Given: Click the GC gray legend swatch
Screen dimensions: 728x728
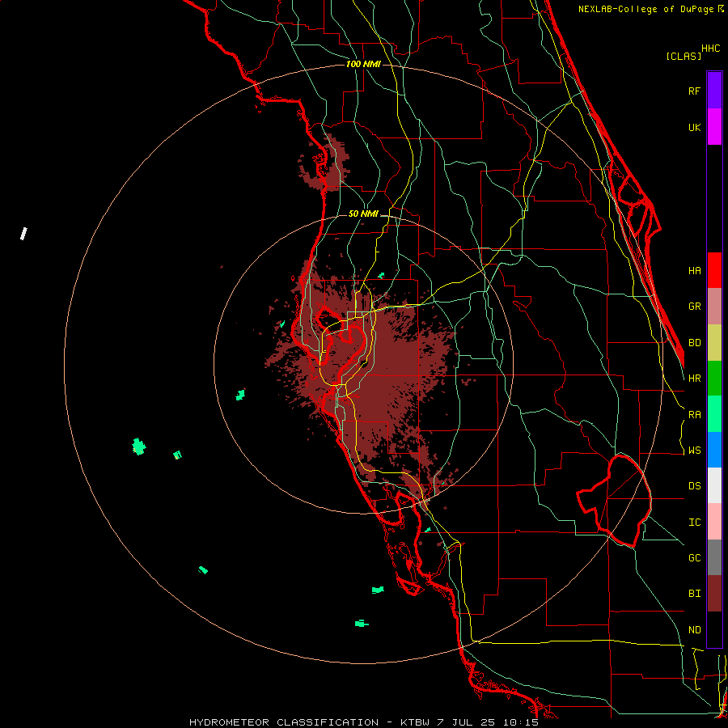Looking at the screenshot, I should coord(714,557).
